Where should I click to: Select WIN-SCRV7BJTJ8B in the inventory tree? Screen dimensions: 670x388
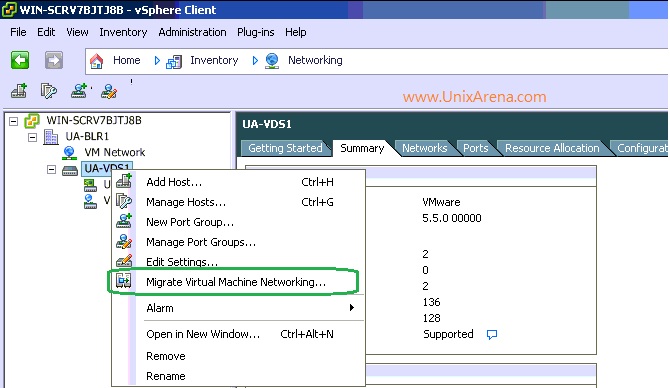(x=94, y=120)
